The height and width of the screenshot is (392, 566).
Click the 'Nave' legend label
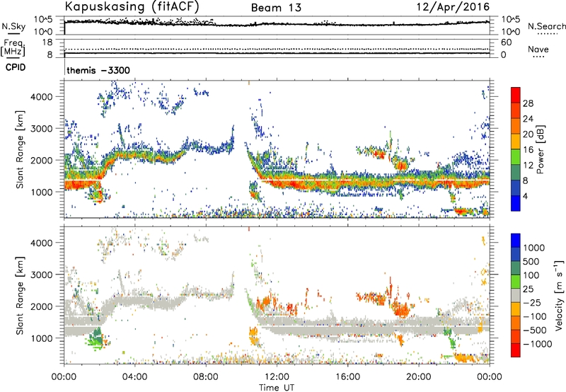pyautogui.click(x=538, y=49)
